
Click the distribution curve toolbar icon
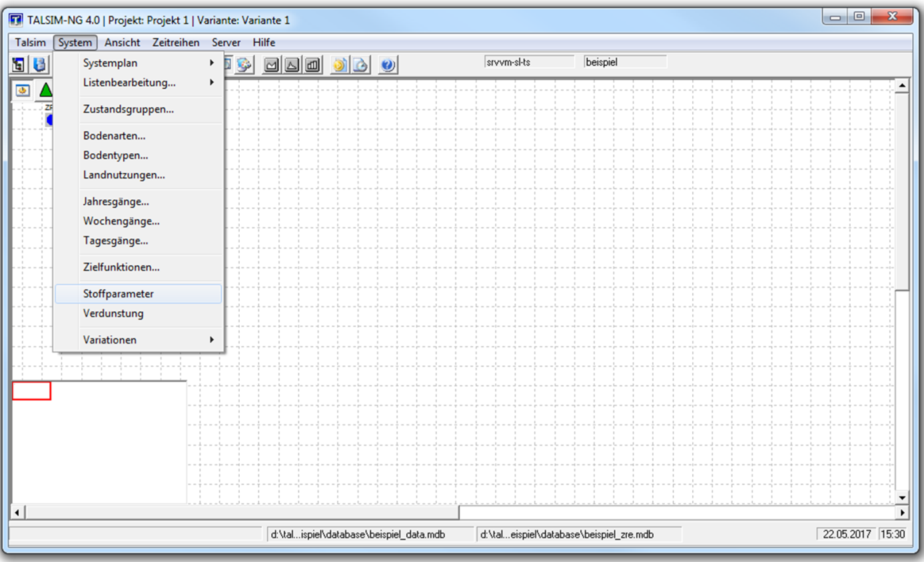292,65
